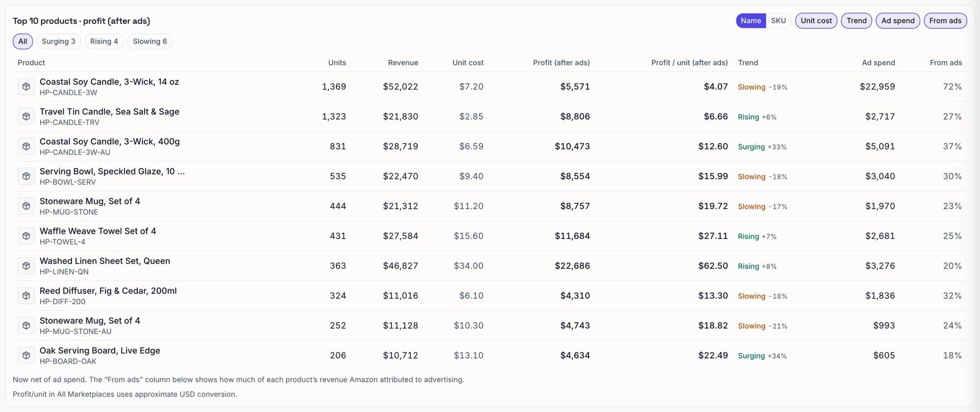Toggle the Ad spend column pill

click(x=898, y=21)
